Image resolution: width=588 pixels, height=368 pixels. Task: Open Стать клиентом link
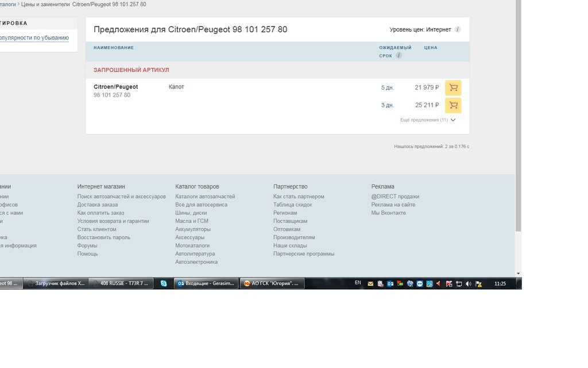pos(96,229)
